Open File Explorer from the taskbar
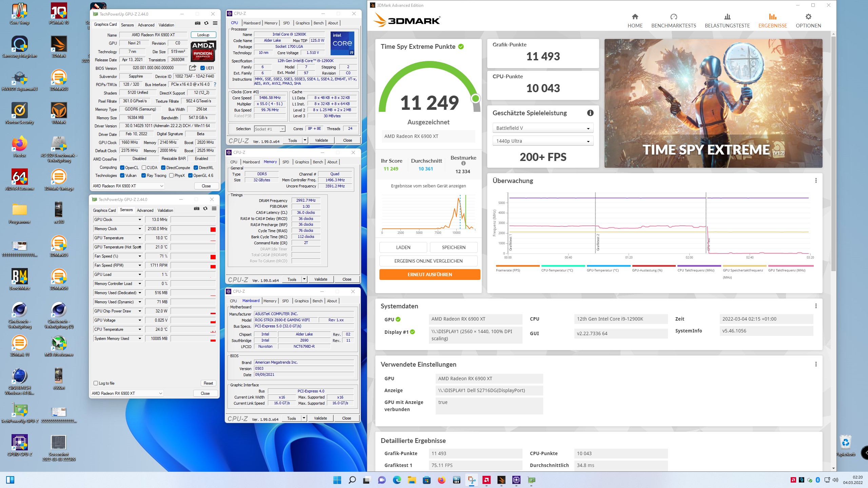This screenshot has width=868, height=488. click(x=412, y=480)
